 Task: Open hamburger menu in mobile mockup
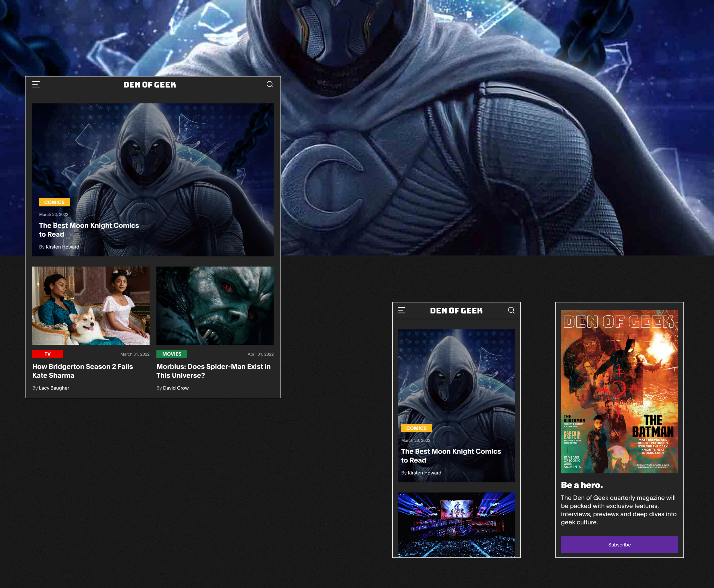[x=401, y=310]
